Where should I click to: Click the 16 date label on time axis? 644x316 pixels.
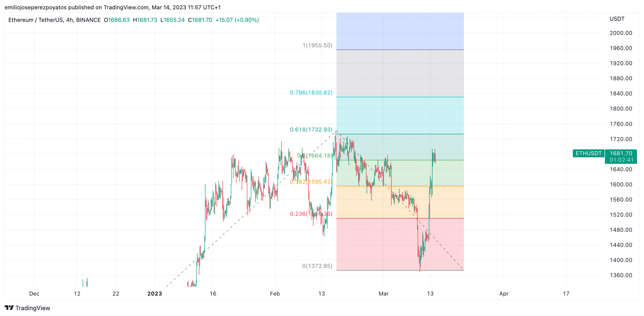213,294
